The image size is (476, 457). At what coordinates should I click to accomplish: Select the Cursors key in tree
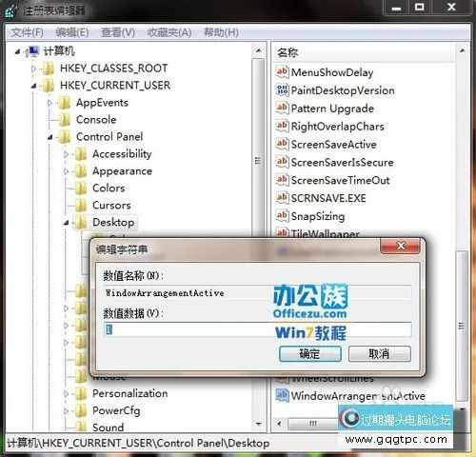tap(111, 206)
